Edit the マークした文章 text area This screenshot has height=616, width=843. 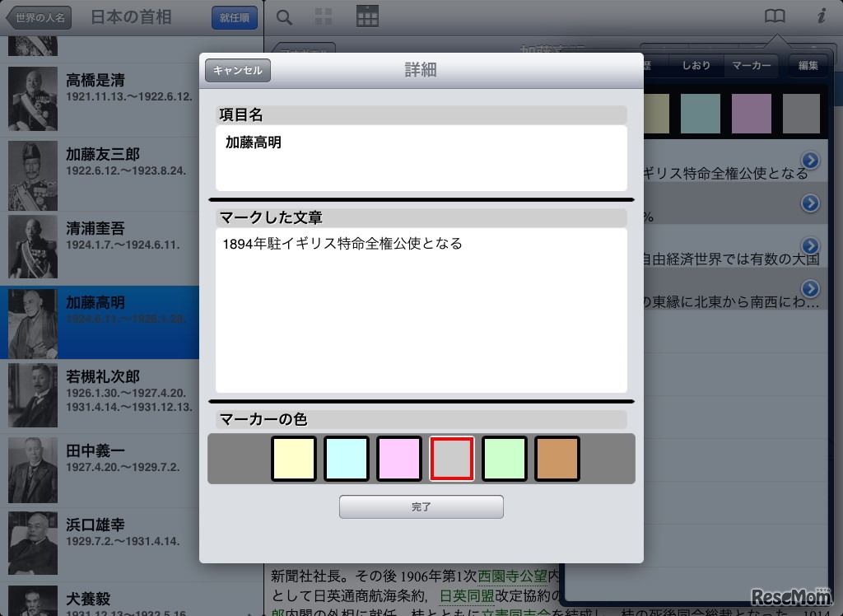[421, 310]
